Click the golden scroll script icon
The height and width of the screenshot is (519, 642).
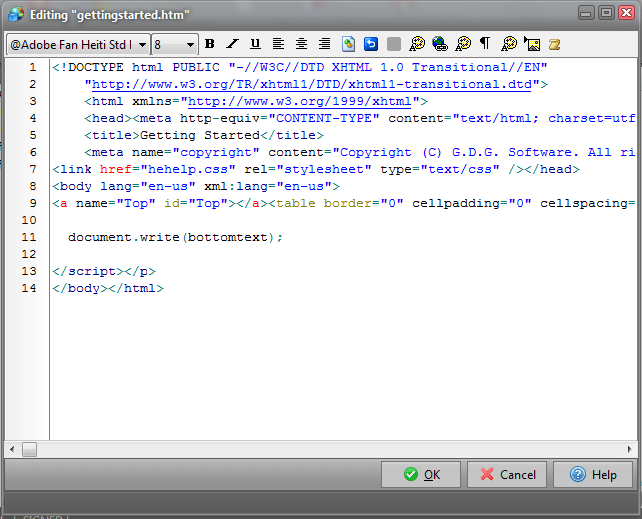554,44
